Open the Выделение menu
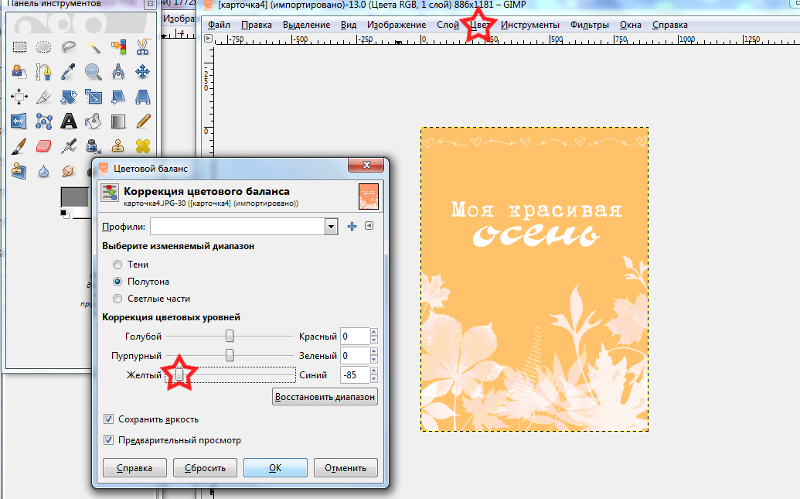 click(x=307, y=25)
